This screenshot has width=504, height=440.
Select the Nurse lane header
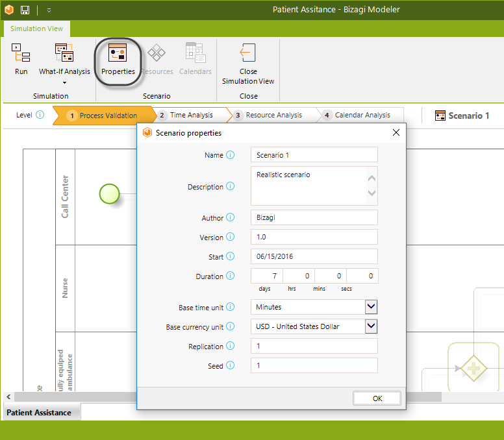click(65, 288)
